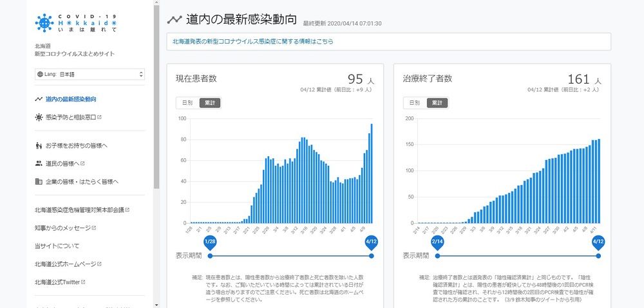Image resolution: width=644 pixels, height=308 pixels.
Task: Click the trend-line icon beside sidebar 道内の最新感染動向
Action: tap(39, 99)
